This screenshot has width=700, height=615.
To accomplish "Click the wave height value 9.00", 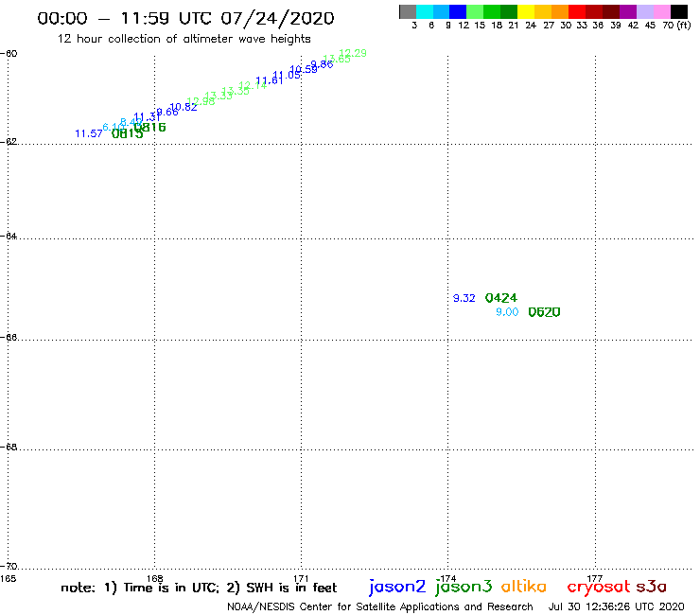I will [x=507, y=312].
